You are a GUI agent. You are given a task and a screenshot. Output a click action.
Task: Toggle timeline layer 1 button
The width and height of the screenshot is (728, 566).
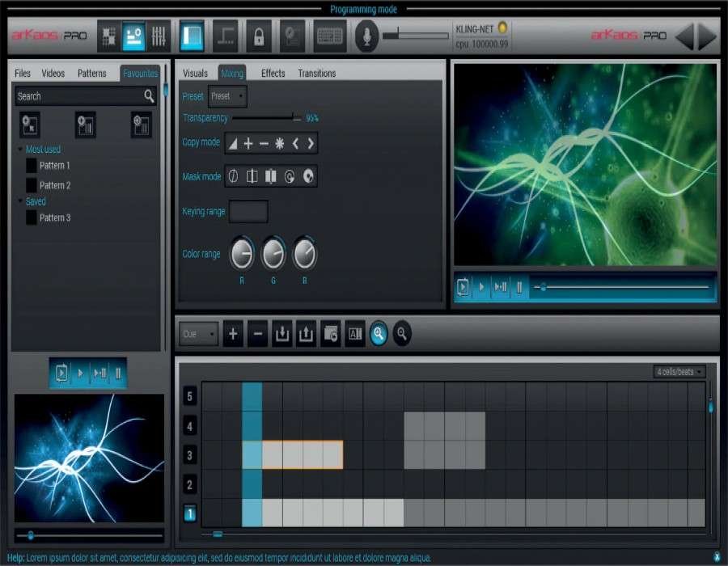tap(190, 513)
